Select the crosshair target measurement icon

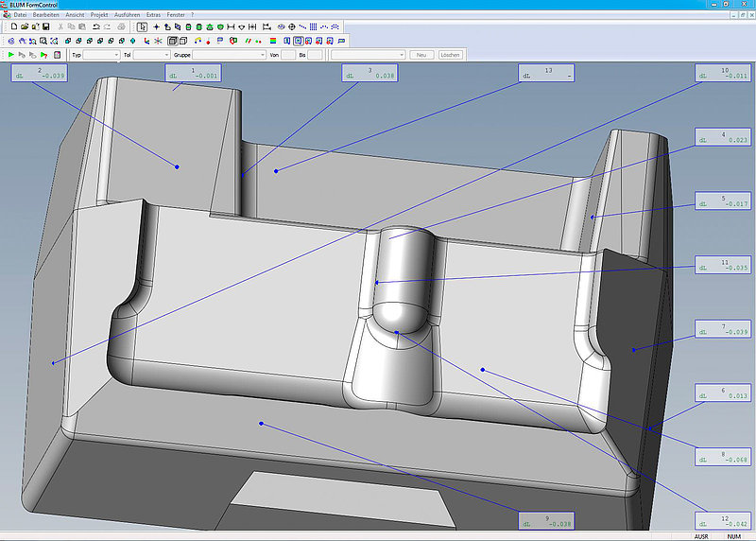(x=292, y=27)
